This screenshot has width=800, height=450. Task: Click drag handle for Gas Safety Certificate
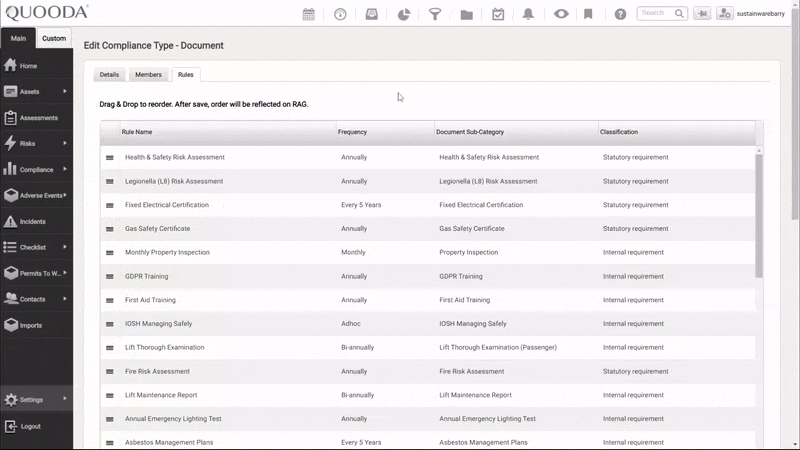pos(110,229)
